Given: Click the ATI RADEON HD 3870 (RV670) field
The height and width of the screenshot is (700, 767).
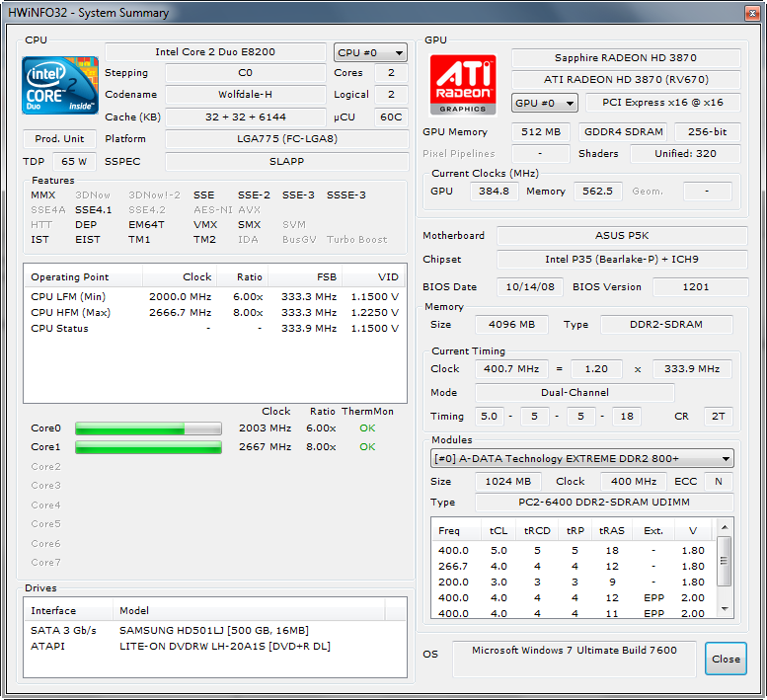Looking at the screenshot, I should coord(626,79).
